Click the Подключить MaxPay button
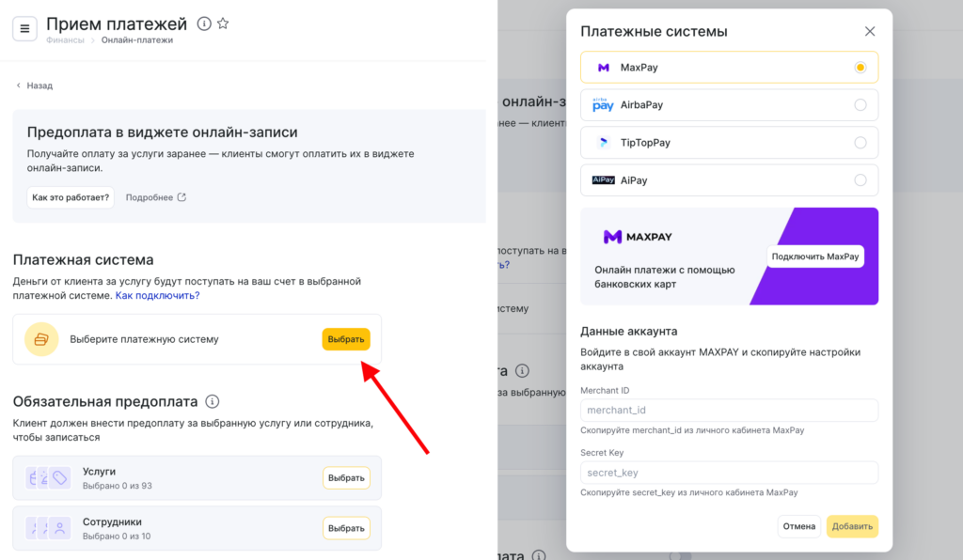 pyautogui.click(x=814, y=257)
